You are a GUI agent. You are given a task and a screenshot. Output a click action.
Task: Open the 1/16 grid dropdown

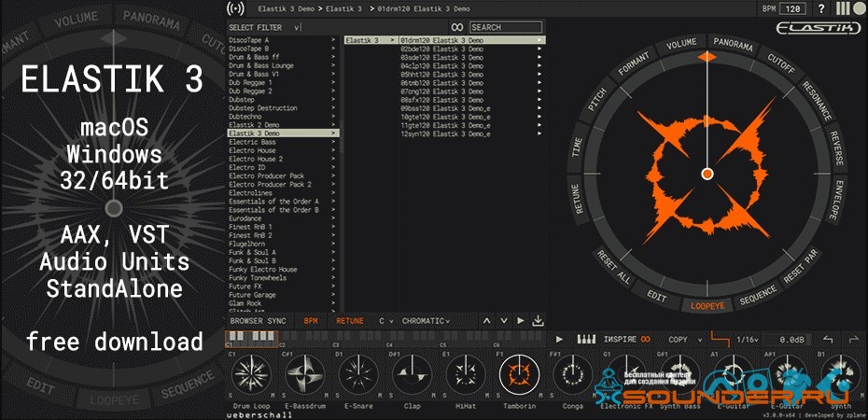[748, 339]
